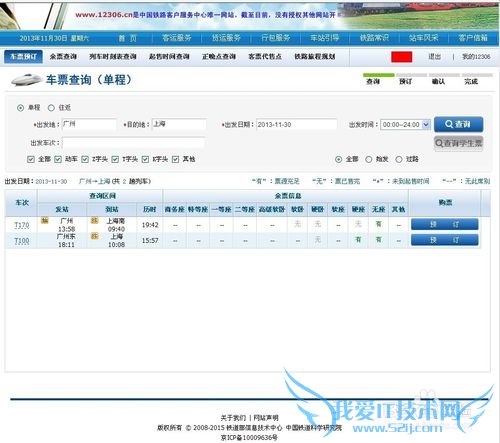Screen dimensions: 500x443
Task: Open 车站引导 in the top navigation
Action: click(325, 38)
